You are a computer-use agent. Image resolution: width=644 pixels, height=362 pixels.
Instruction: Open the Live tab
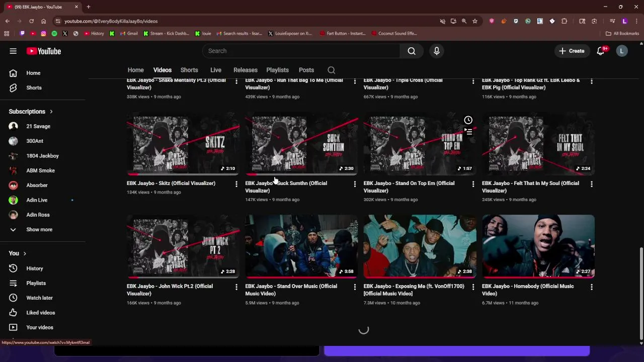coord(216,70)
